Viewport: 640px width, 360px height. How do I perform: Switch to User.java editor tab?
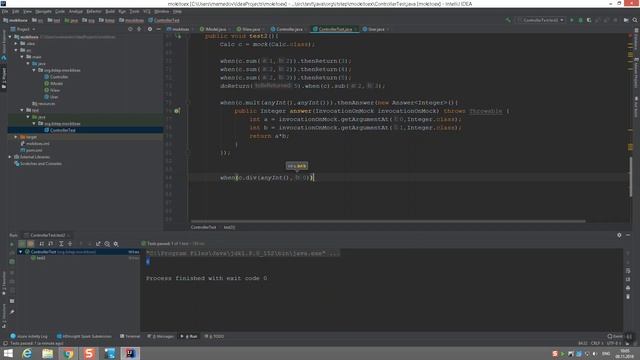pos(375,29)
